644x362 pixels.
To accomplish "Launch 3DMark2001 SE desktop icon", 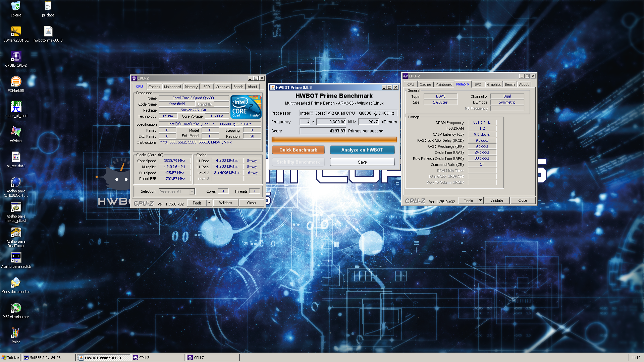I will (x=16, y=31).
